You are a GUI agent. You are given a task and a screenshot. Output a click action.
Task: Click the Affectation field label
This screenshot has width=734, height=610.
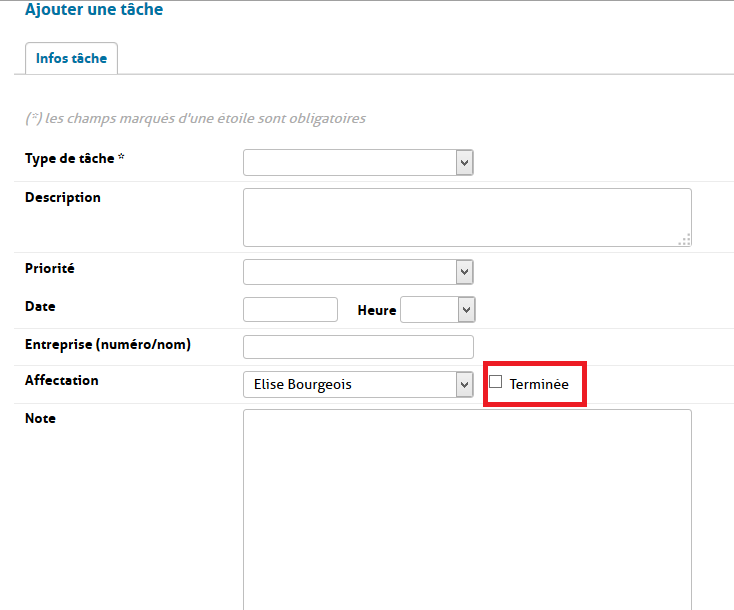point(62,380)
